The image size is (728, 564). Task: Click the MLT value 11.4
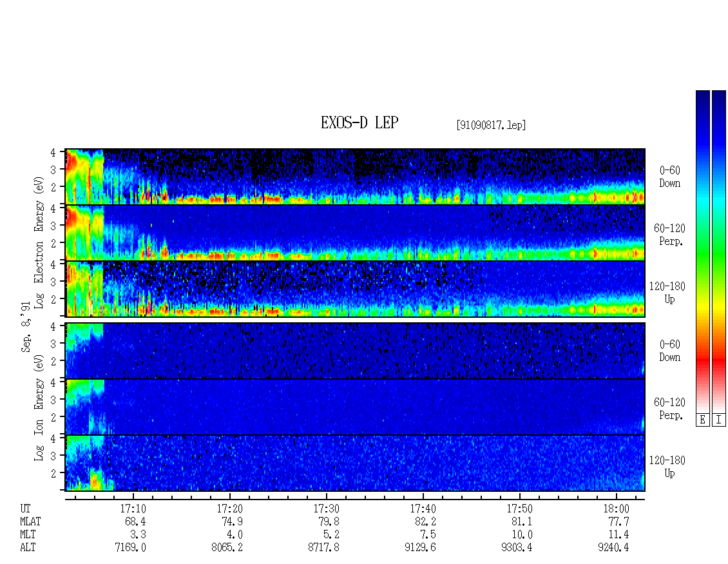pyautogui.click(x=618, y=535)
